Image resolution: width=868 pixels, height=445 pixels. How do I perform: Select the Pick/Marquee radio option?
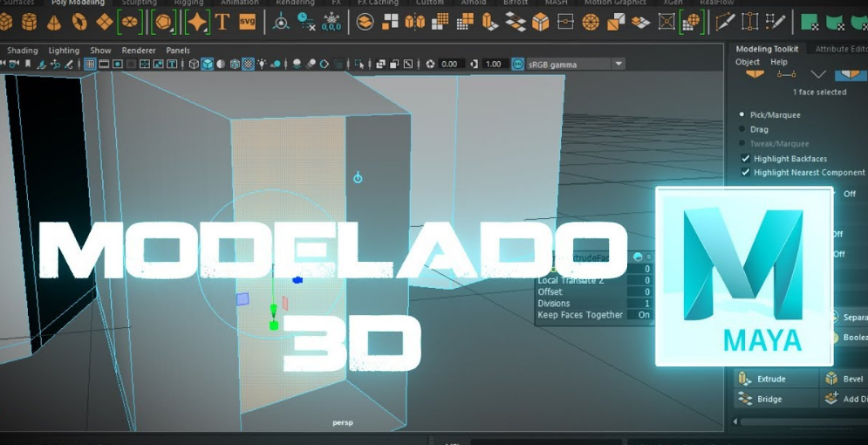742,114
